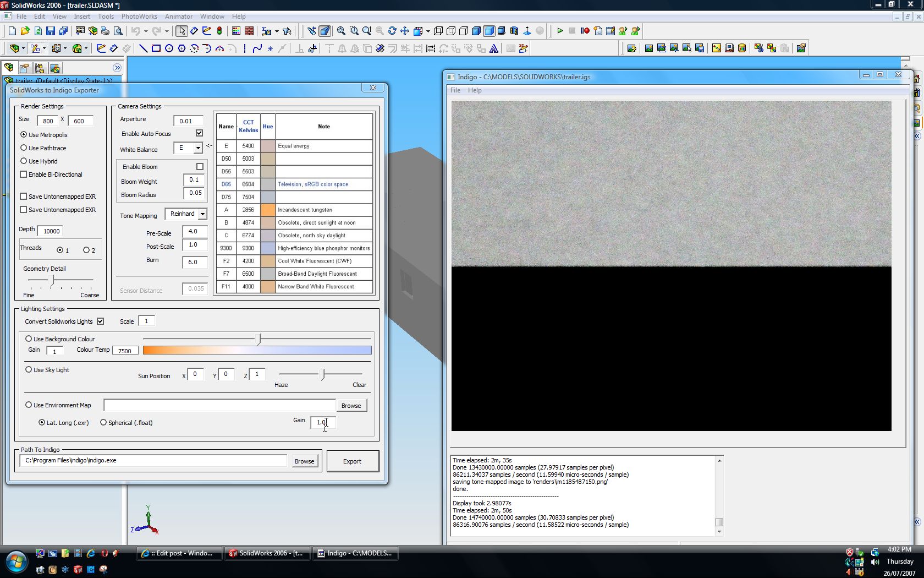This screenshot has height=578, width=924.
Task: Click the traffic light Rebuild icon
Action: (x=219, y=31)
